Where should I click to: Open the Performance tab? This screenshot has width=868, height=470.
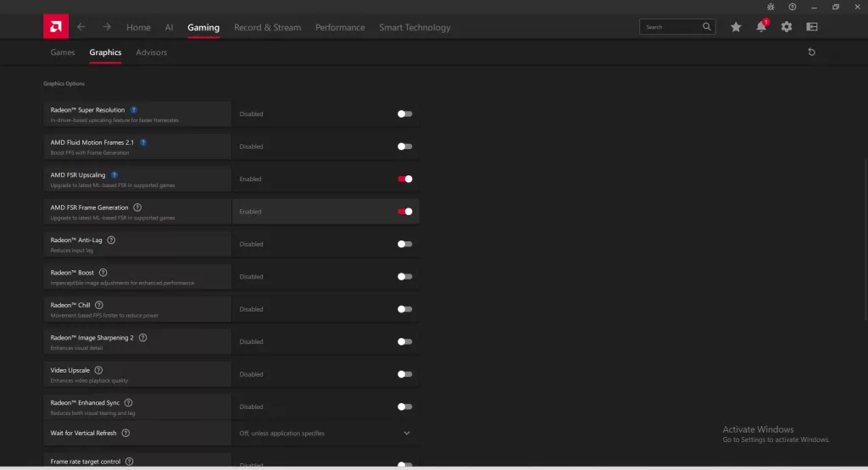(340, 27)
